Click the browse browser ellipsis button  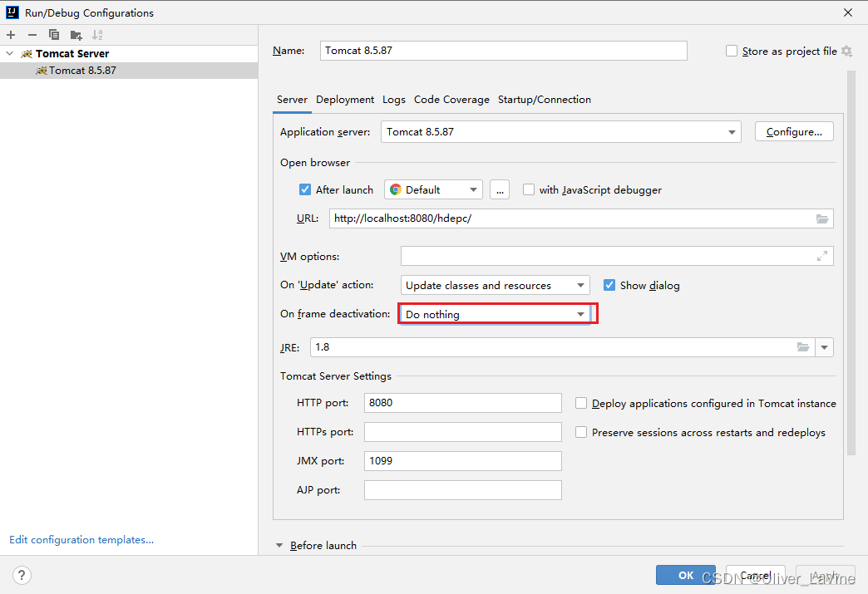(x=500, y=189)
